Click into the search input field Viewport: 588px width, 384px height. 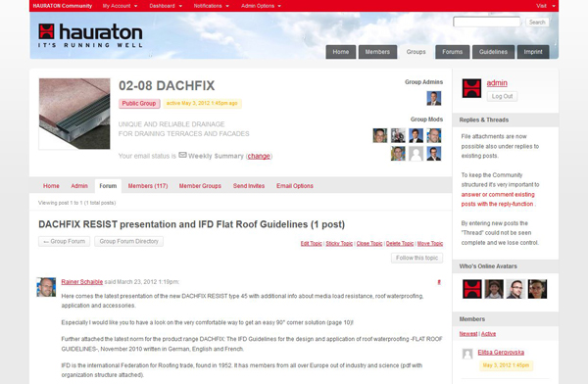point(487,23)
